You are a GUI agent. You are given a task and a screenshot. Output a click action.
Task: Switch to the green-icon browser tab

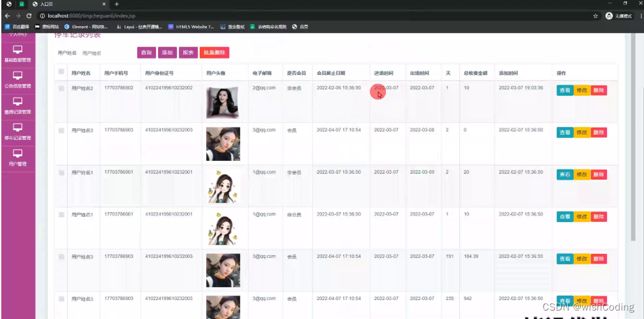pyautogui.click(x=21, y=4)
